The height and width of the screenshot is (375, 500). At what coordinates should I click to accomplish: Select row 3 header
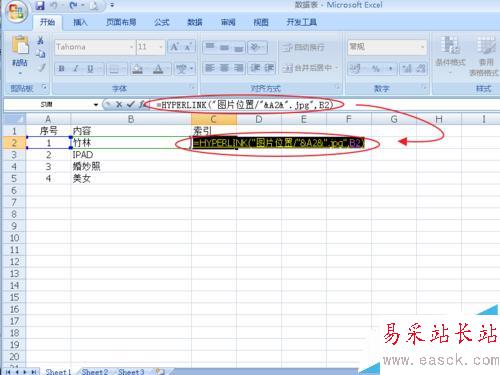point(14,155)
